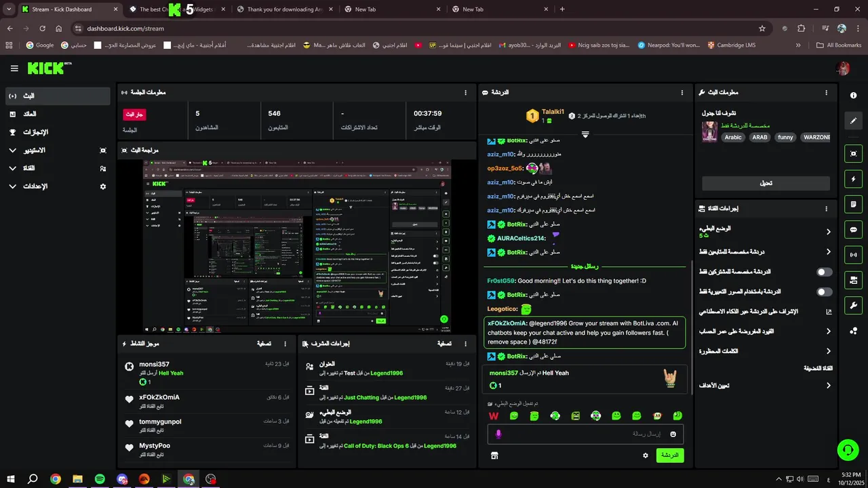The image size is (868, 488).
Task: Expand the القناة sidebar section
Action: [x=57, y=168]
